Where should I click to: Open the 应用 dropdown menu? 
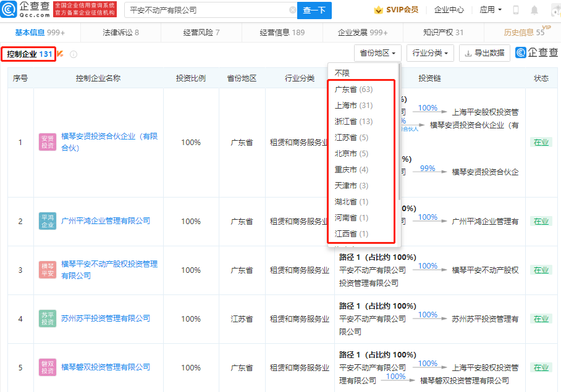(x=491, y=10)
